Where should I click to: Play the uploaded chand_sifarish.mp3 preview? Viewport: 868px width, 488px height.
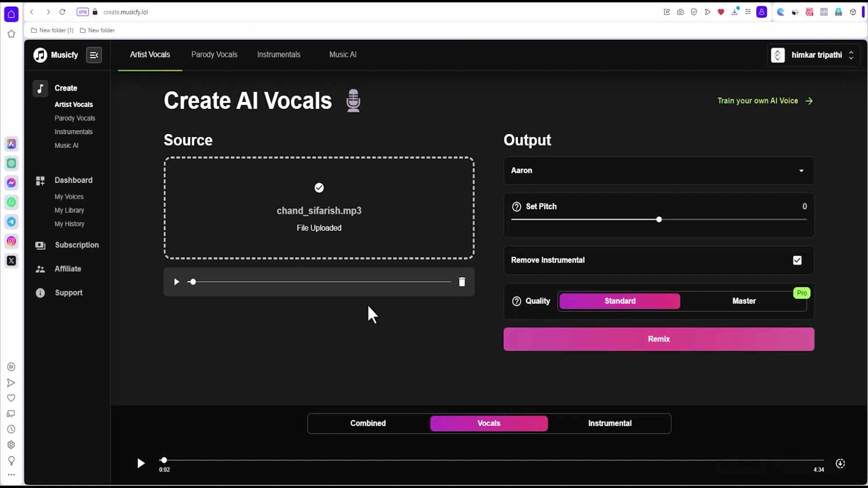coord(177,282)
